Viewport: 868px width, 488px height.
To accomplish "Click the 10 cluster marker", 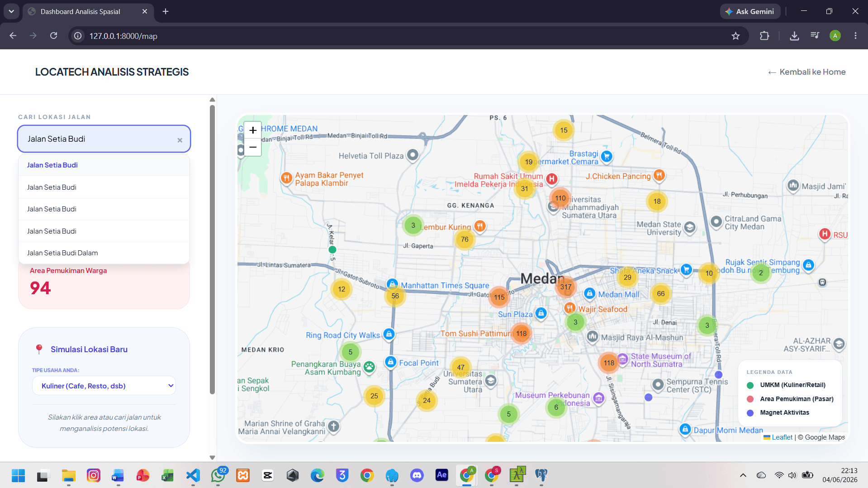I will tap(709, 273).
